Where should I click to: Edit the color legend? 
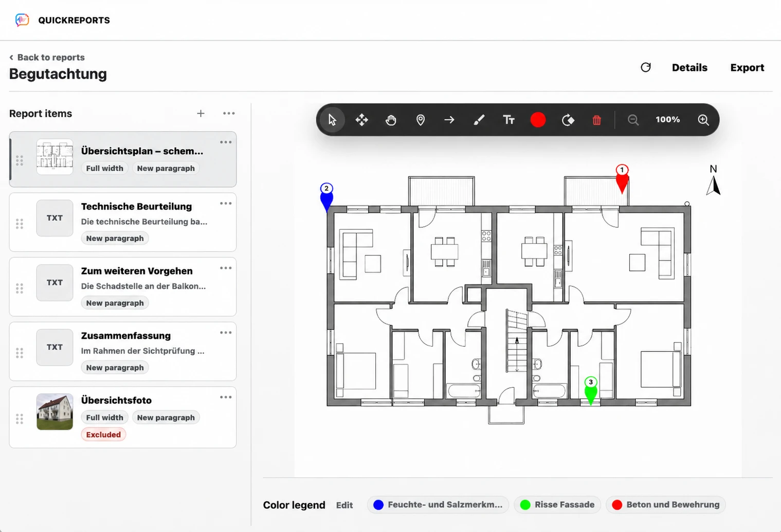(x=344, y=505)
